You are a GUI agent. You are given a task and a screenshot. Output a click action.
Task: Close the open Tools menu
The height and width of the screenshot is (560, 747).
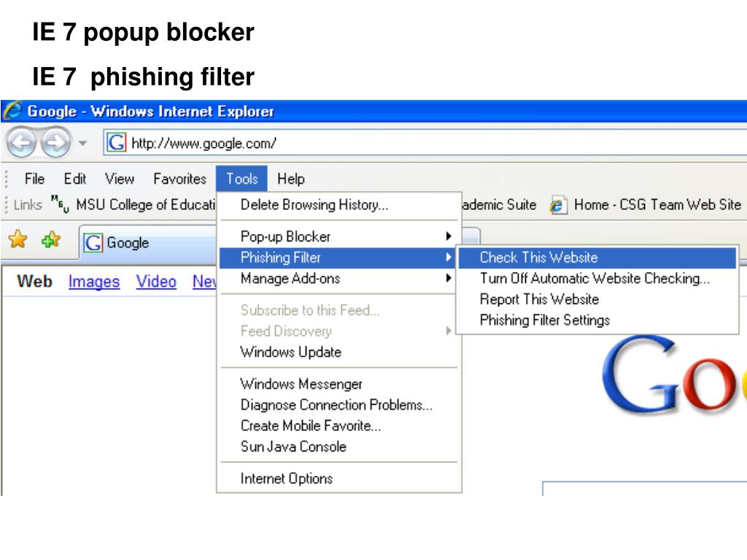241,179
